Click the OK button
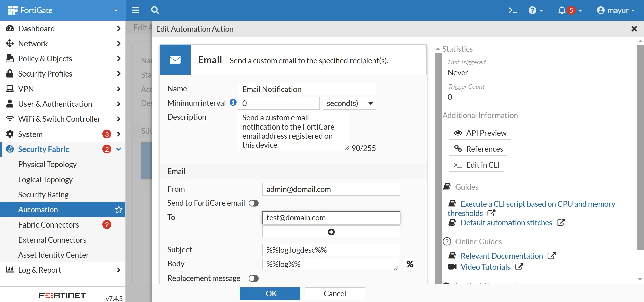Image resolution: width=644 pixels, height=302 pixels. click(270, 294)
